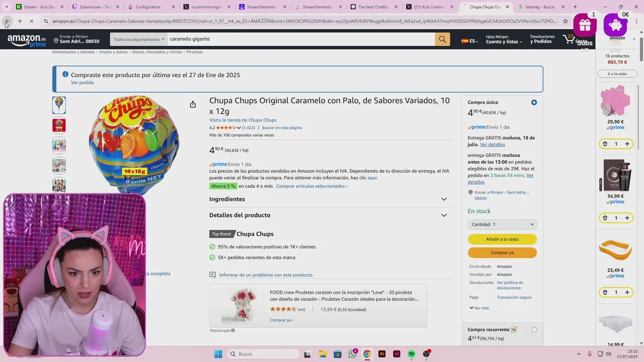644x362 pixels.
Task: Open Ver política de devoluciones link
Action: click(x=510, y=285)
